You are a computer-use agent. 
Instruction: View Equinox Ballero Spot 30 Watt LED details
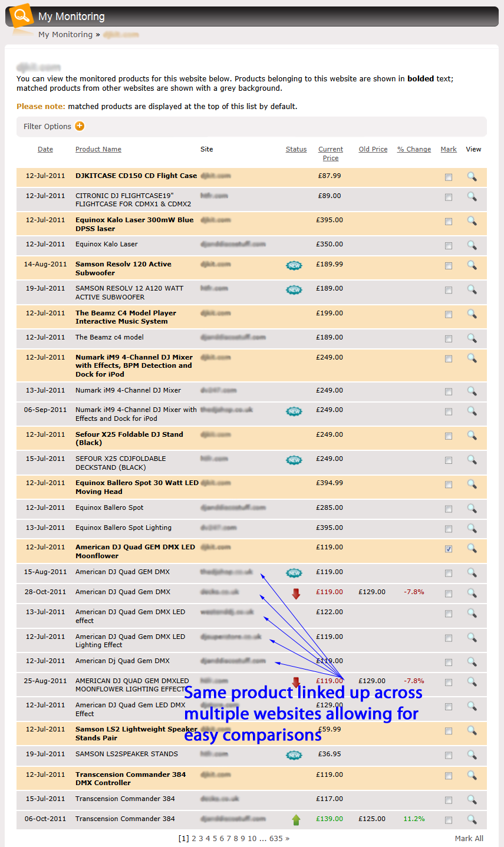pyautogui.click(x=472, y=483)
